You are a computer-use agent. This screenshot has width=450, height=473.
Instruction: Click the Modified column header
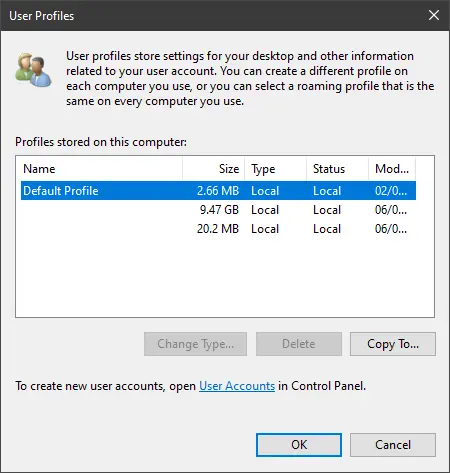coord(392,169)
